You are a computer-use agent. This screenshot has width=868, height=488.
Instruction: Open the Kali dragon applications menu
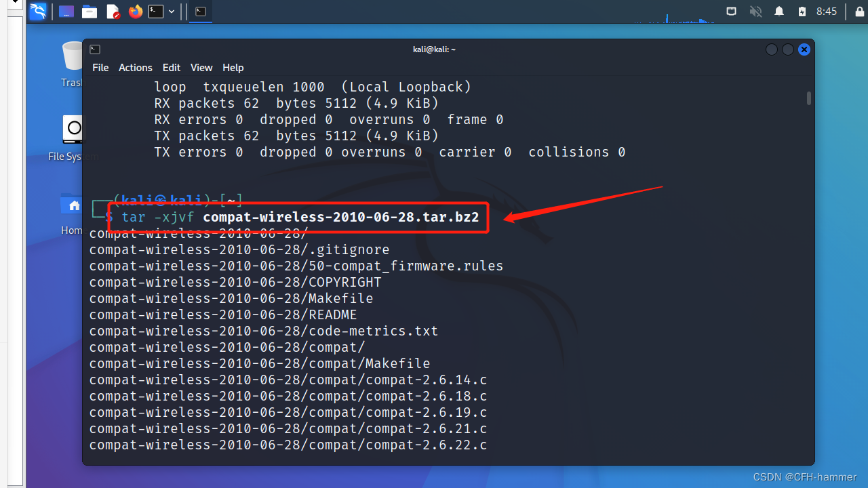38,12
